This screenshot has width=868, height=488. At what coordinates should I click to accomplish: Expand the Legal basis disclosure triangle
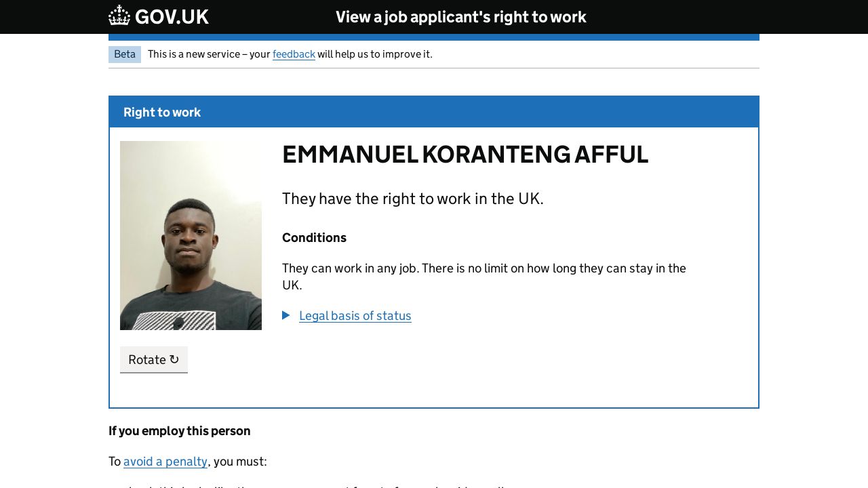pyautogui.click(x=286, y=315)
